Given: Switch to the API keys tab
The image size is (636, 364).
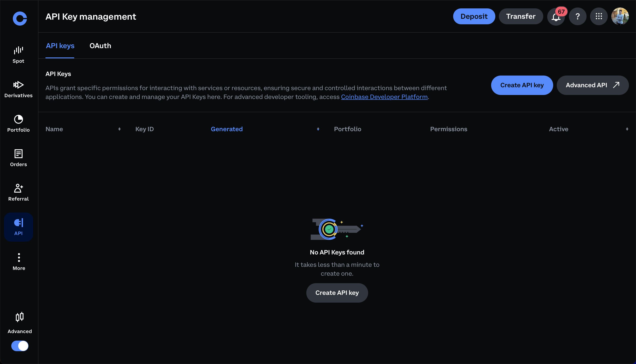Looking at the screenshot, I should [x=60, y=46].
